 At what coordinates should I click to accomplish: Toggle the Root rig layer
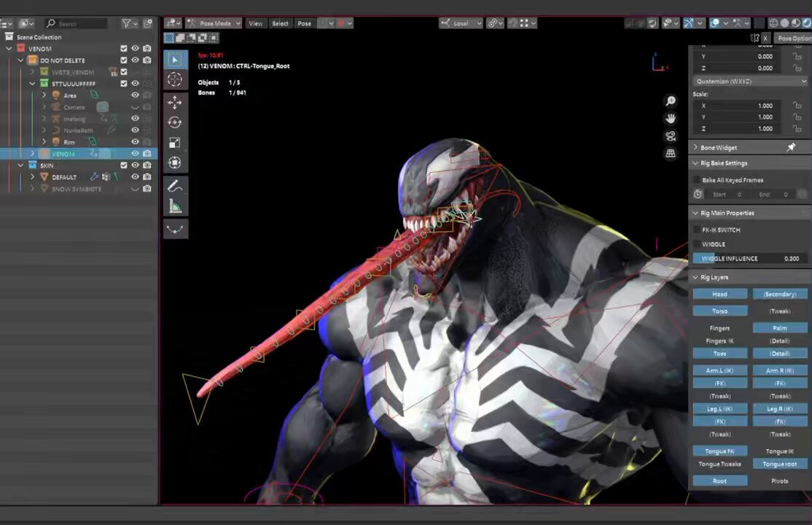[x=720, y=481]
